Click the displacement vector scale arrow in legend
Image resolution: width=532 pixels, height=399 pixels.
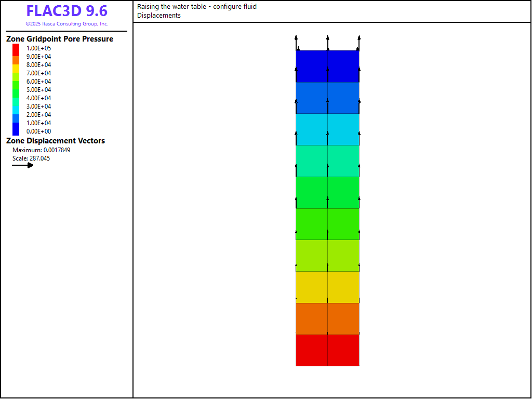(23, 165)
